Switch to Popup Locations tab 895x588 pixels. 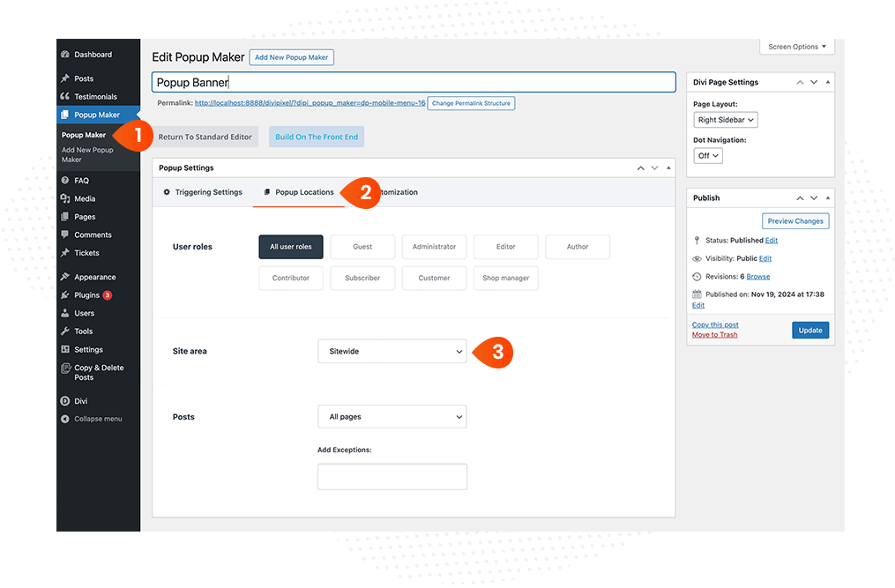[x=299, y=192]
